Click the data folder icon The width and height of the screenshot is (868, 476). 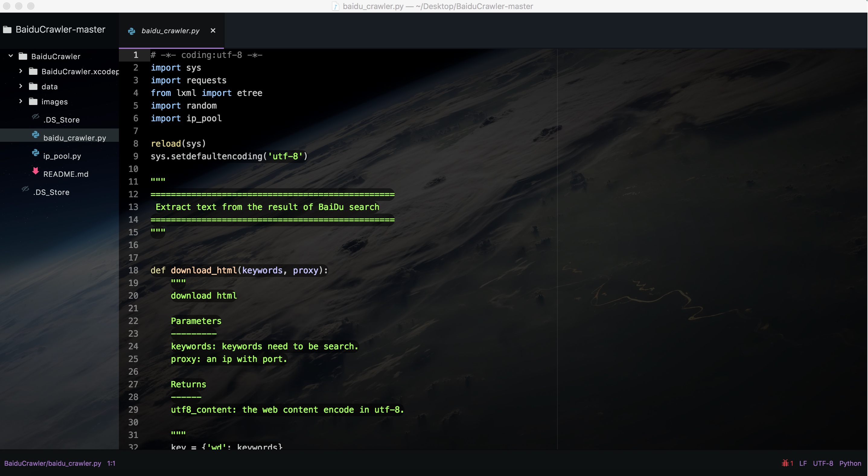point(33,86)
